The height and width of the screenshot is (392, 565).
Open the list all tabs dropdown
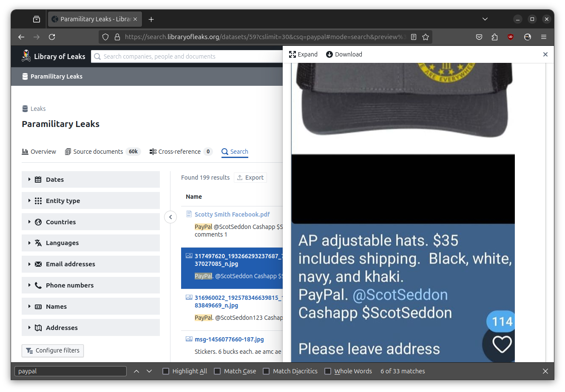pyautogui.click(x=485, y=19)
